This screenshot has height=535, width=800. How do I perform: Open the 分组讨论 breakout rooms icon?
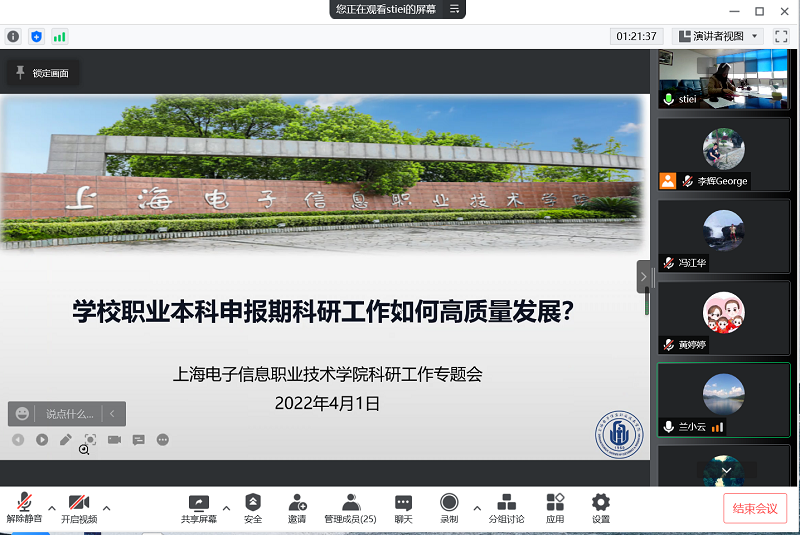pyautogui.click(x=506, y=507)
